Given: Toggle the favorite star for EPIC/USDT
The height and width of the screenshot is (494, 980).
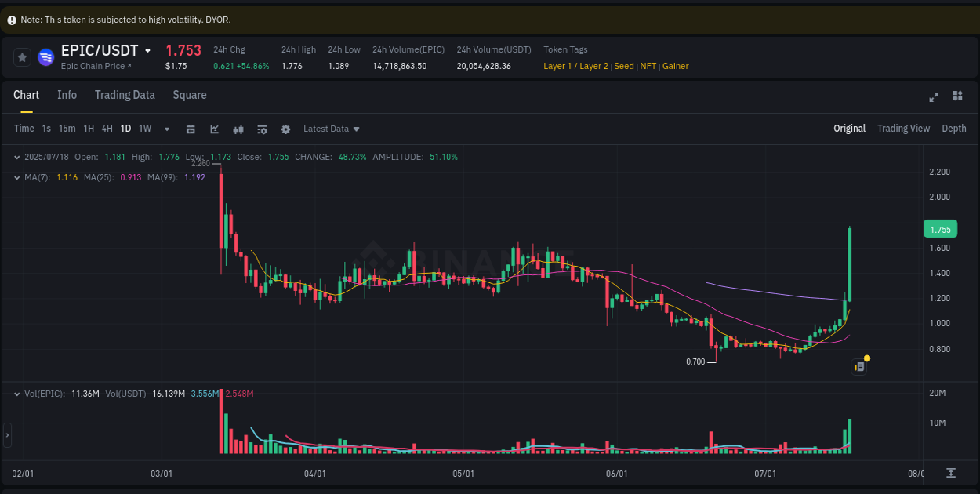Looking at the screenshot, I should point(22,56).
